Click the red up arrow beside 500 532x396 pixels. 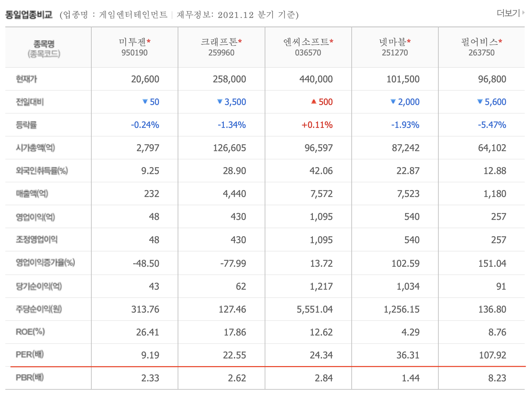click(313, 102)
